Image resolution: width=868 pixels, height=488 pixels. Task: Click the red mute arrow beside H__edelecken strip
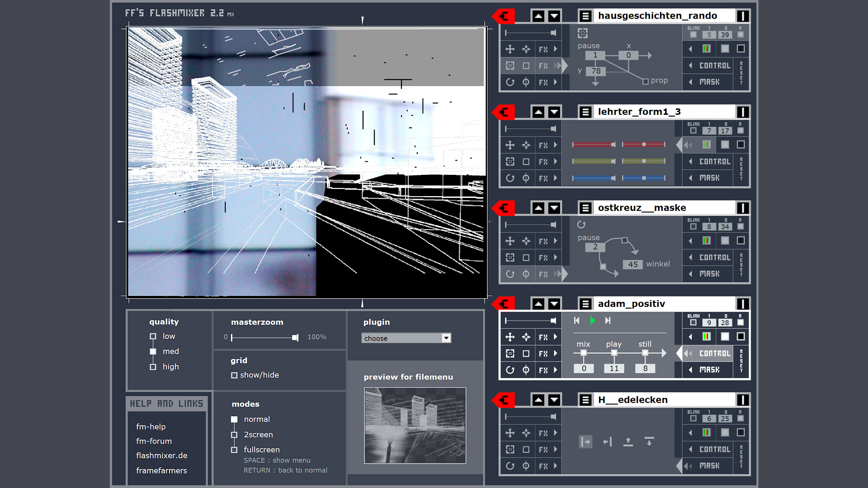coord(503,399)
